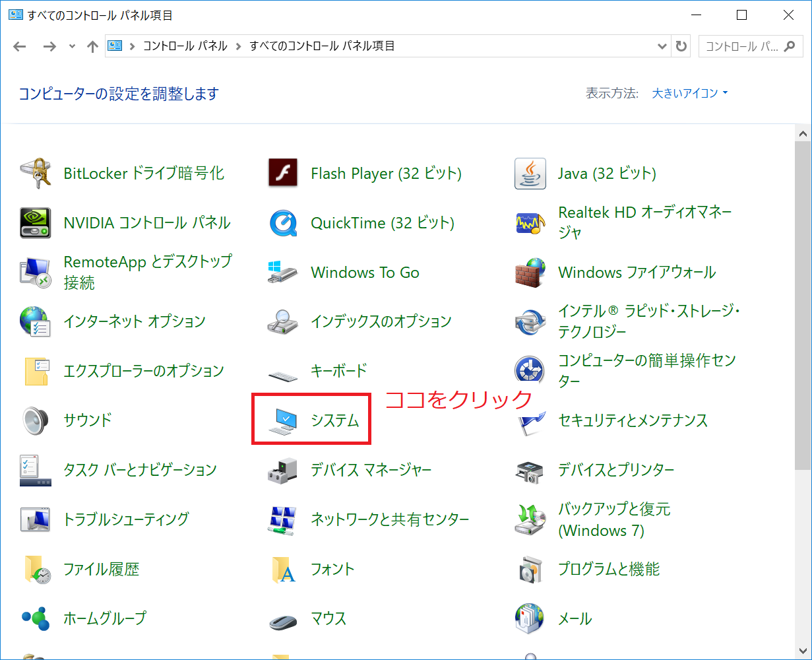Viewport: 812px width, 660px height.
Task: Open the セキュリティとメンテナンス link text
Action: [x=633, y=420]
